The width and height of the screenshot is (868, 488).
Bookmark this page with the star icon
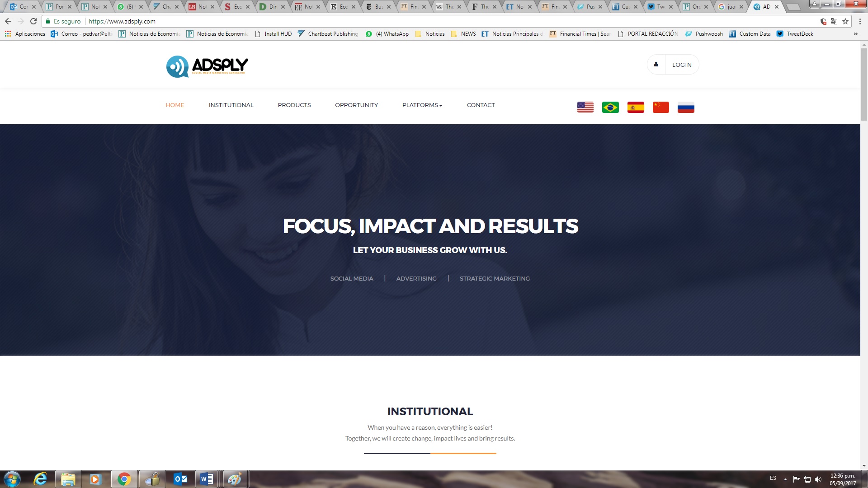point(845,21)
